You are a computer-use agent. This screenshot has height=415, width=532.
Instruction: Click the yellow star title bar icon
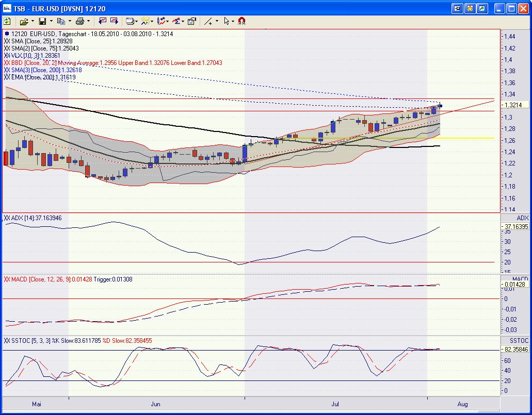[x=470, y=8]
